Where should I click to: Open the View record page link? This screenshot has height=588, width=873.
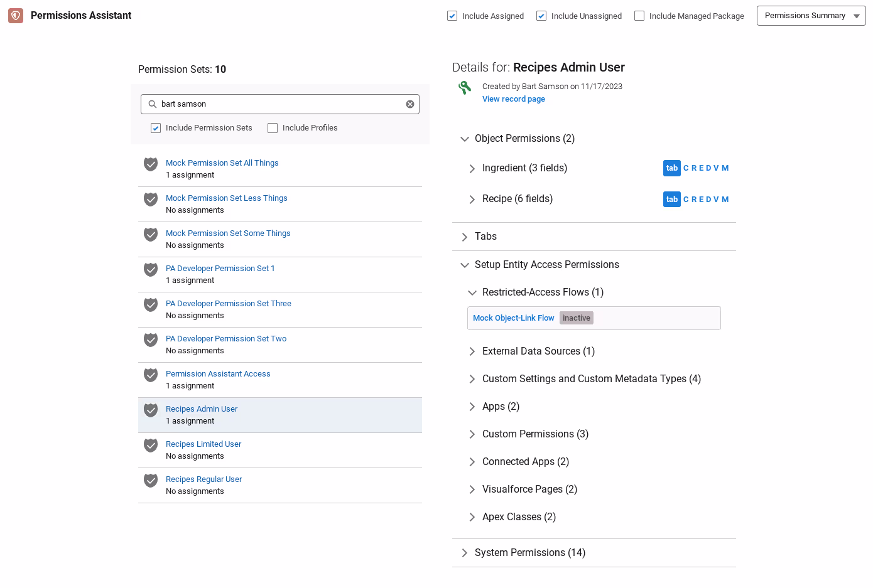point(514,99)
